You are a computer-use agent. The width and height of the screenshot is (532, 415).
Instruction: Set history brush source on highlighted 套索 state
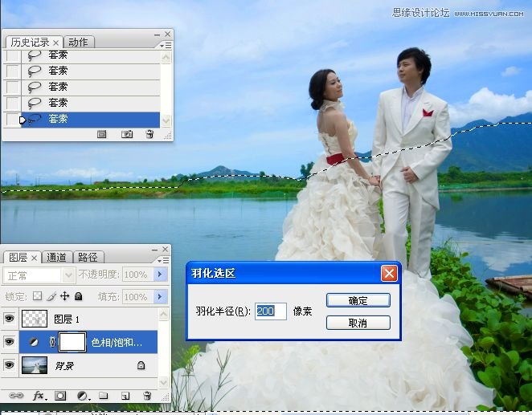coord(13,120)
